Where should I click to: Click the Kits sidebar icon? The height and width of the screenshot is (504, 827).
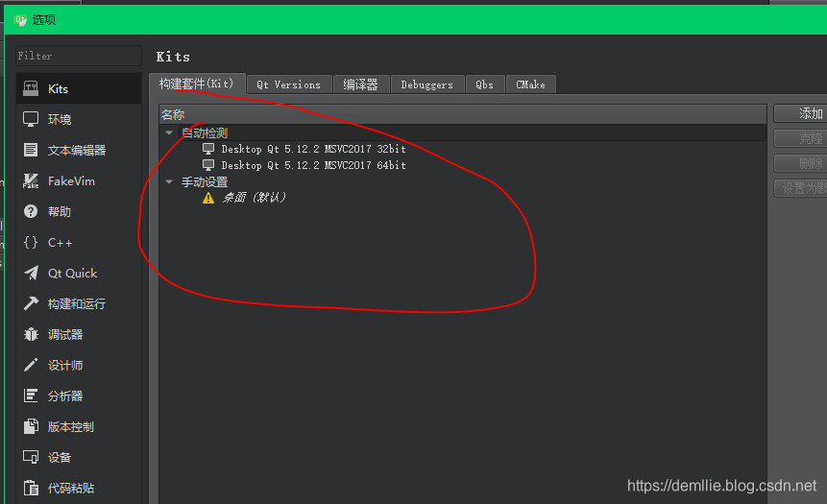click(31, 88)
